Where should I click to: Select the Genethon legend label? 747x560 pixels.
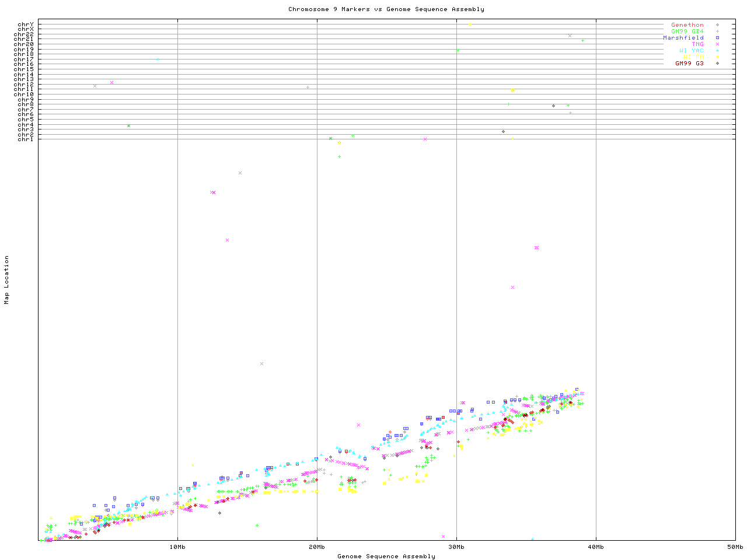click(687, 25)
